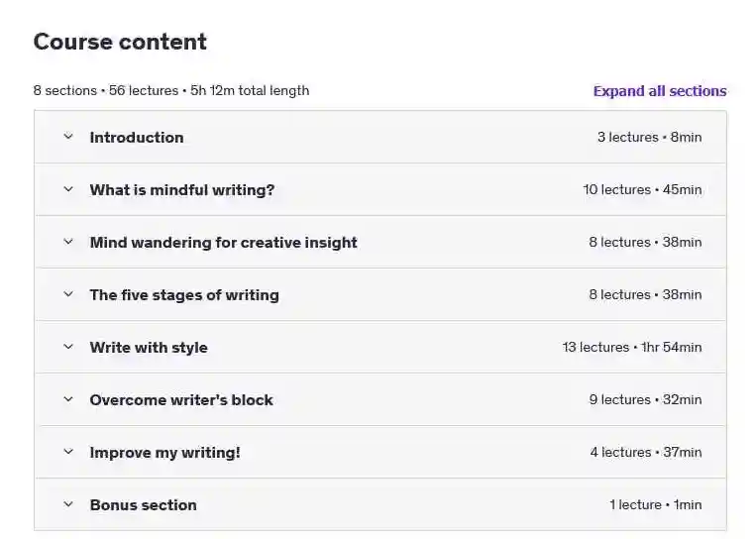Viewport: 756px width, 539px height.
Task: Open the What is mindful writing? section title
Action: (181, 190)
